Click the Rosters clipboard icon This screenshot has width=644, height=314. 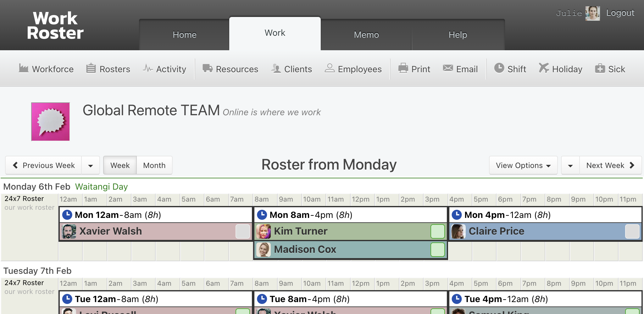[91, 68]
